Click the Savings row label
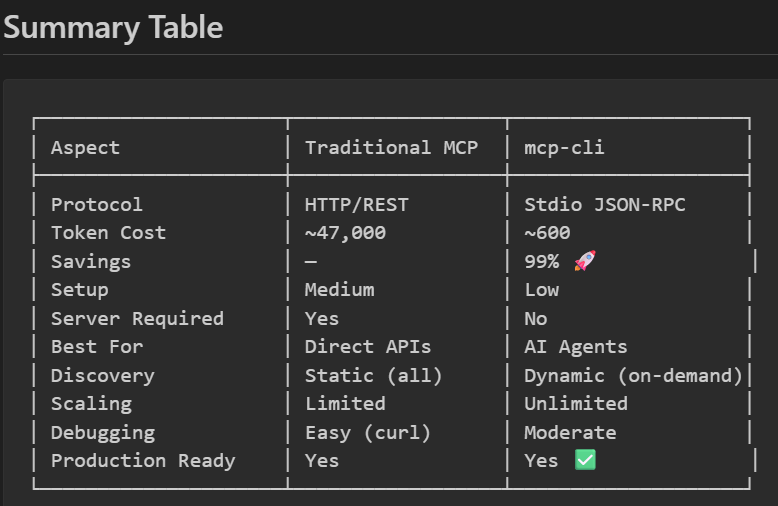 pos(91,262)
